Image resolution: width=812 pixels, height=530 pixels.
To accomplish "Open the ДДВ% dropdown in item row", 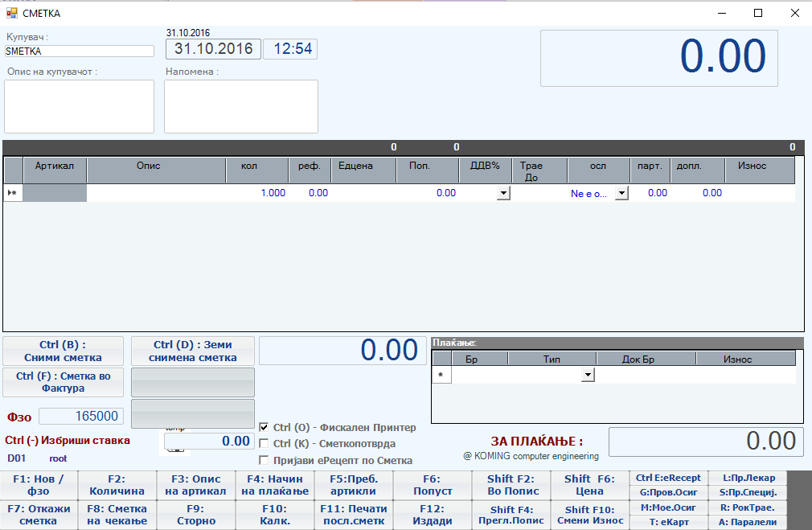I will (x=503, y=193).
